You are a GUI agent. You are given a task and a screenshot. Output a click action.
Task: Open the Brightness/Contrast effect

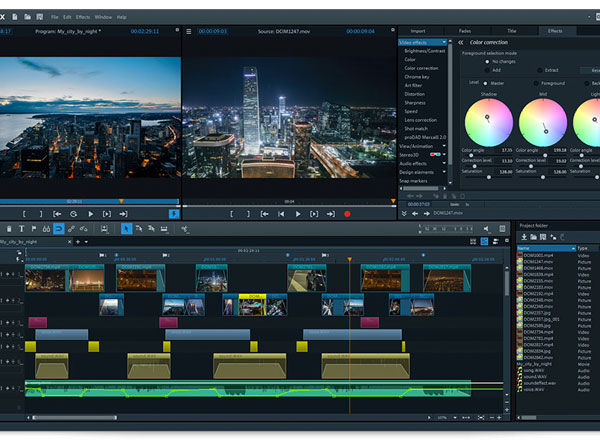point(425,51)
